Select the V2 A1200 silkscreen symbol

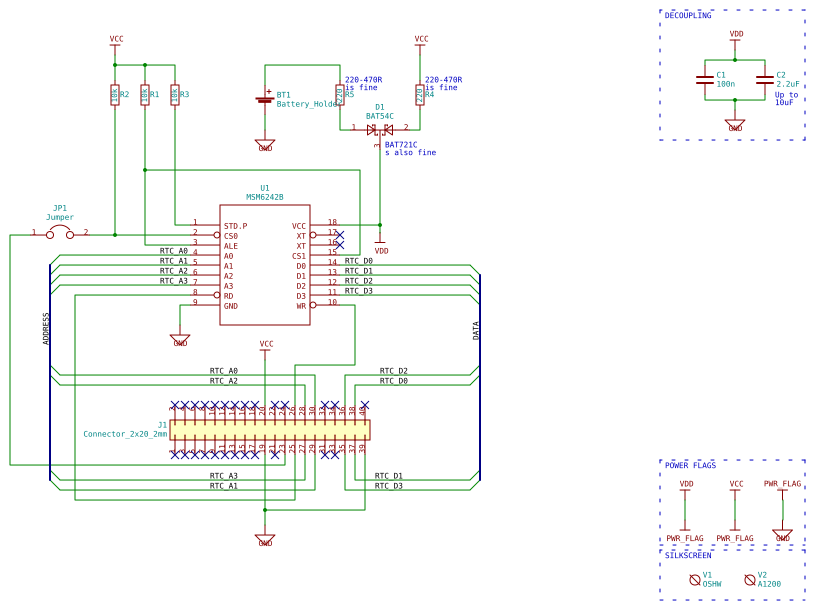point(750,580)
